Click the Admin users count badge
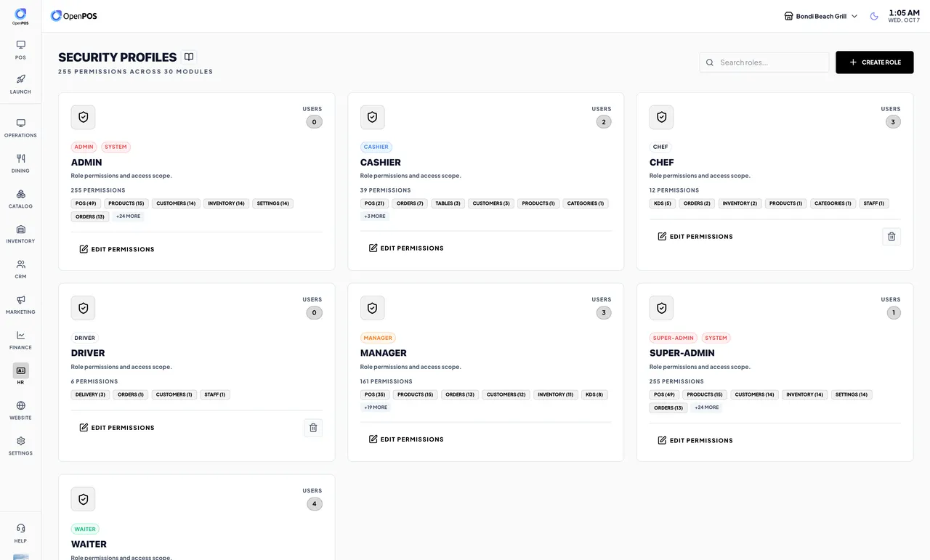This screenshot has height=560, width=930. [x=314, y=122]
